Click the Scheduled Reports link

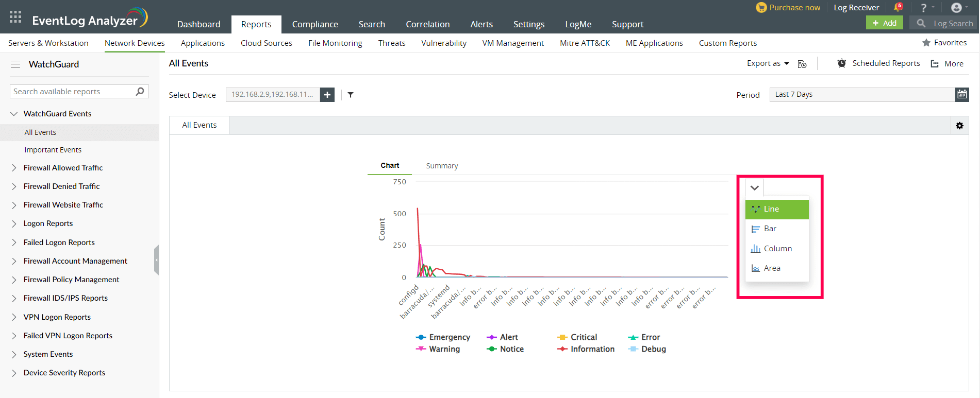886,63
